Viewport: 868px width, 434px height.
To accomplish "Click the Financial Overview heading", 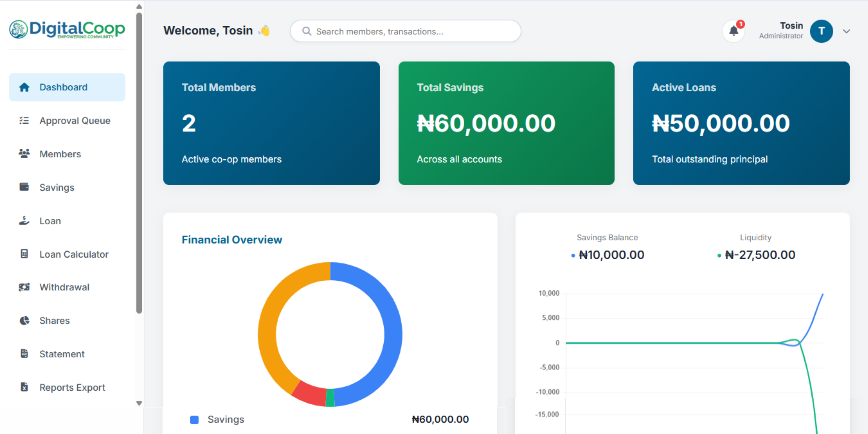I will tap(232, 240).
